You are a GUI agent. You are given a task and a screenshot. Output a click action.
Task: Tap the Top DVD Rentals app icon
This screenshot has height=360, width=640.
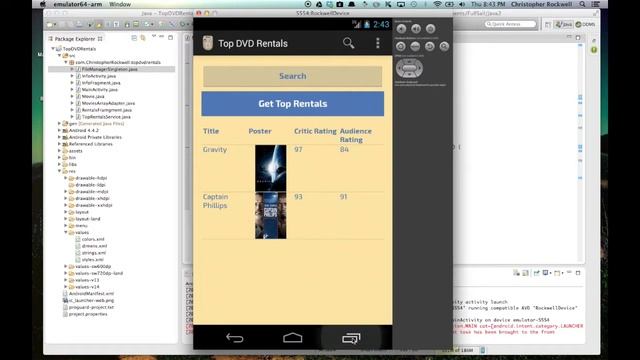pyautogui.click(x=208, y=43)
